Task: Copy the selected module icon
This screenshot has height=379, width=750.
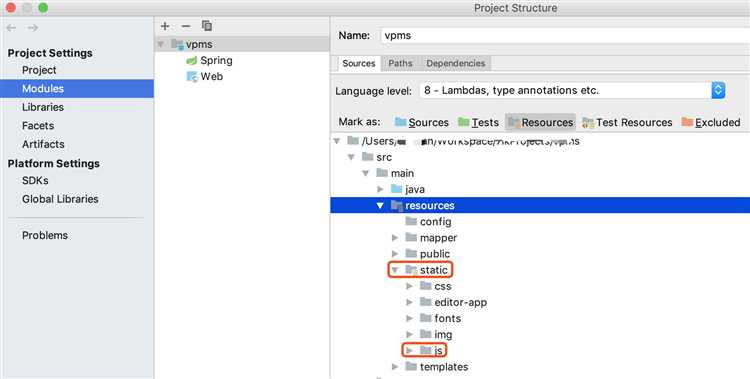Action: click(x=207, y=25)
